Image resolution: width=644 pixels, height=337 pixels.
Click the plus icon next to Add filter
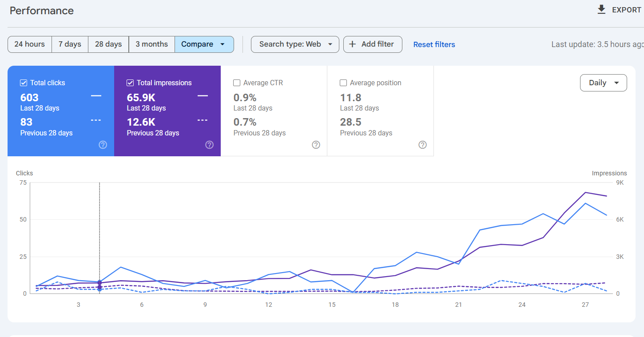point(352,44)
